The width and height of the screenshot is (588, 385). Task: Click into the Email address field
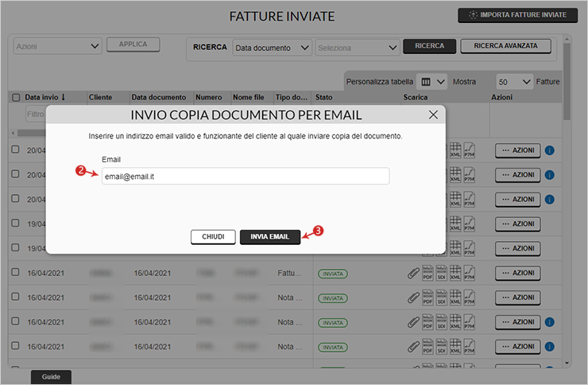click(x=245, y=176)
